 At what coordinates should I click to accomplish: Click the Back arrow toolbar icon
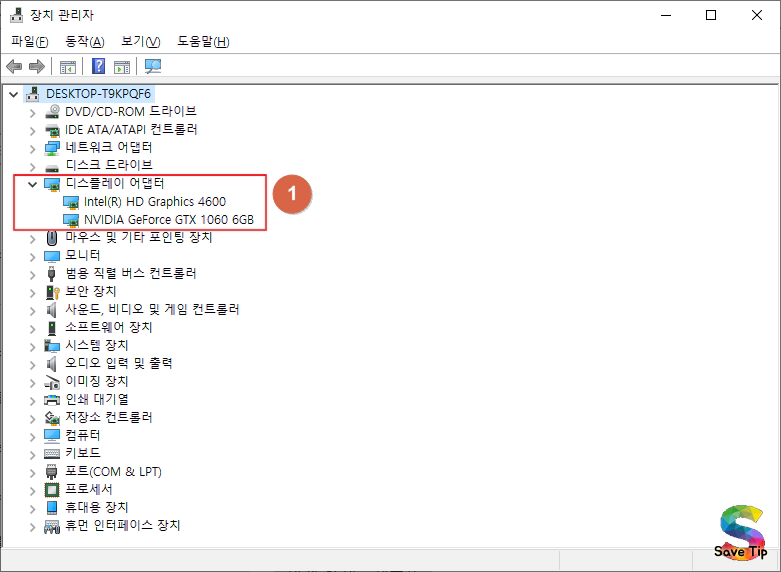click(x=14, y=66)
